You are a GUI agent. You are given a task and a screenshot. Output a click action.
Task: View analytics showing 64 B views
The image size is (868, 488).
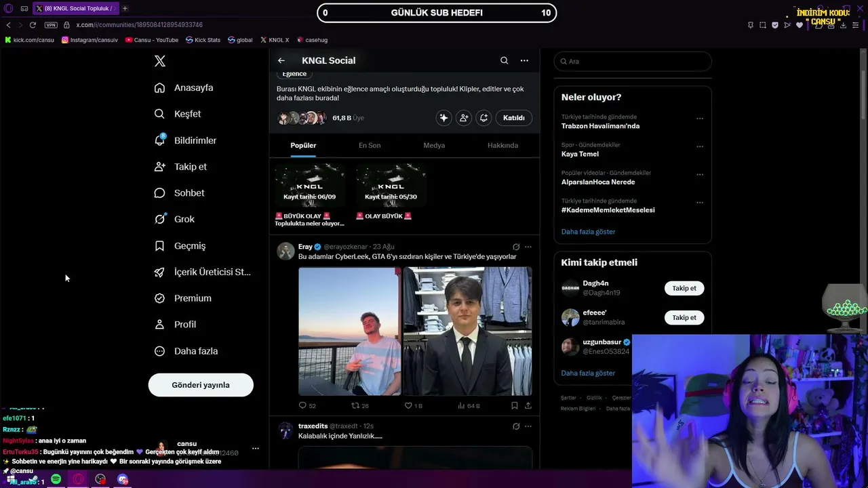pyautogui.click(x=469, y=406)
